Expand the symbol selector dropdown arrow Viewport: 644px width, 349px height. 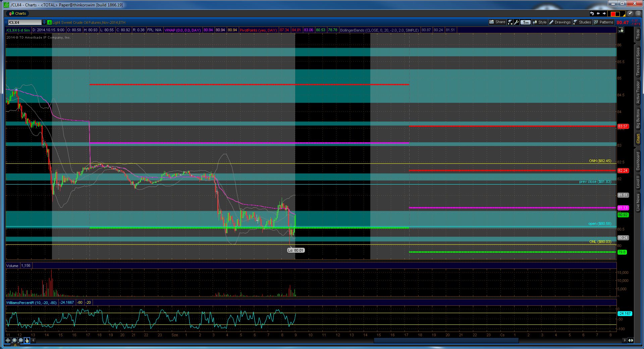[44, 22]
